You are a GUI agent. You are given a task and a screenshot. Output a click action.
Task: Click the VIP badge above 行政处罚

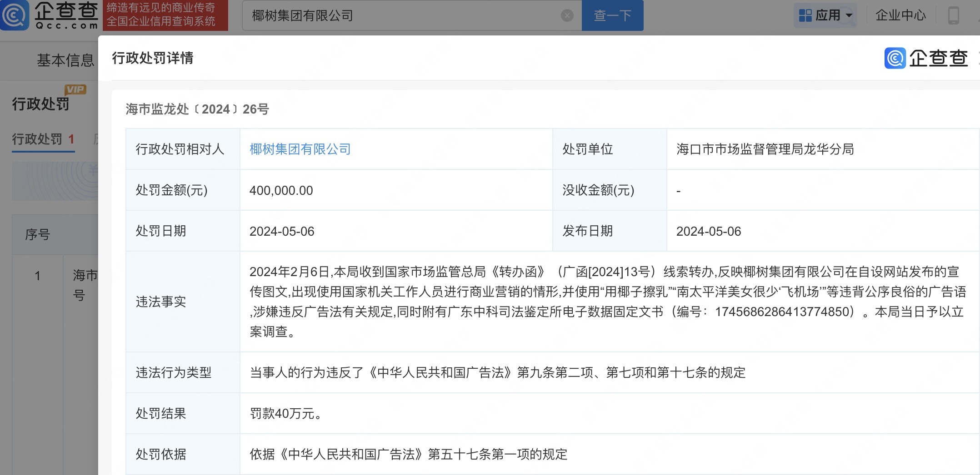(x=75, y=89)
